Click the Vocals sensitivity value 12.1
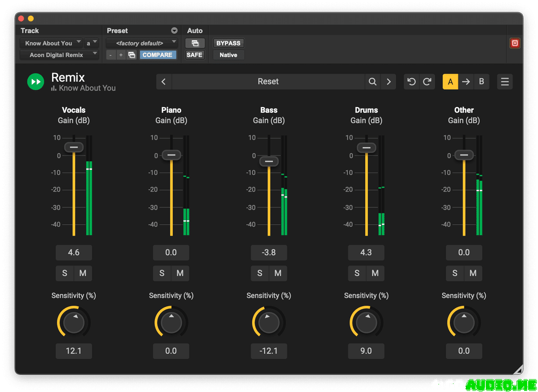Image resolution: width=538 pixels, height=392 pixels. coord(74,351)
